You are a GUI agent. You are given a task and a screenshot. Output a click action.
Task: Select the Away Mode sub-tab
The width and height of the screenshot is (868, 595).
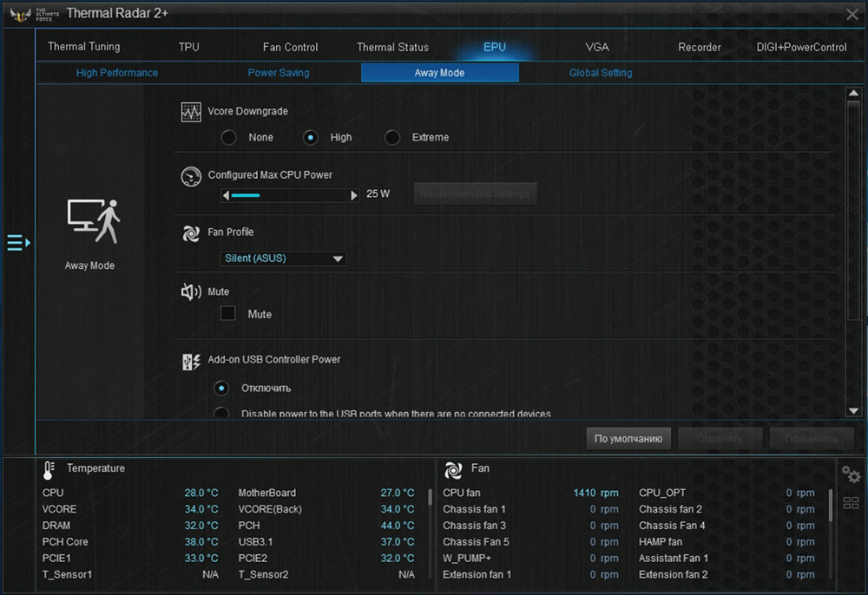(x=439, y=73)
